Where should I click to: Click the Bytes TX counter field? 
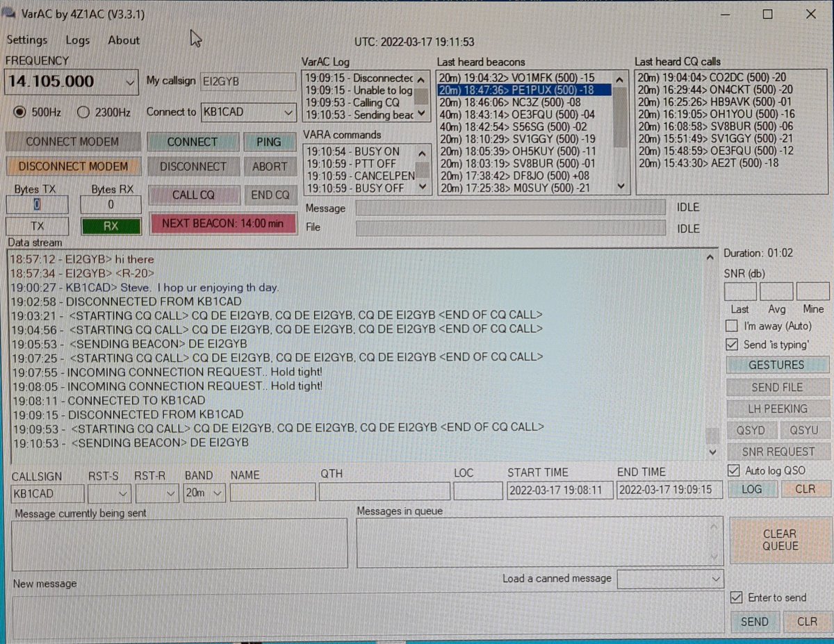click(x=37, y=204)
